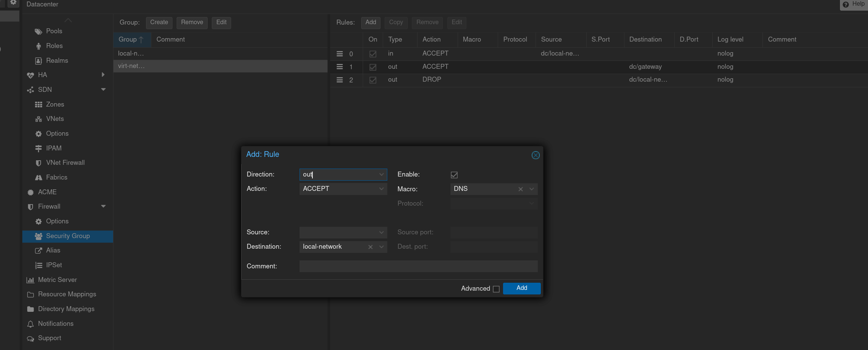
Task: Clear the DNS macro with the X icon
Action: point(520,189)
